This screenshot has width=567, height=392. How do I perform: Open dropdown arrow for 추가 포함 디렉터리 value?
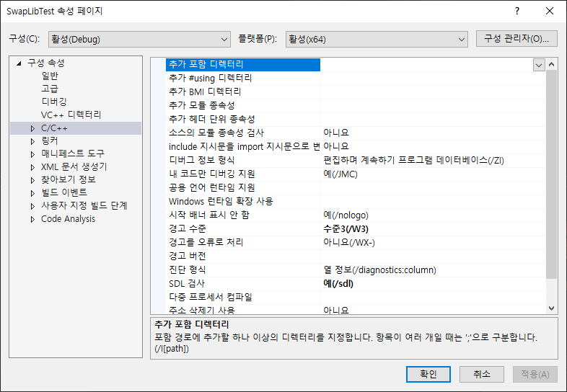(539, 65)
